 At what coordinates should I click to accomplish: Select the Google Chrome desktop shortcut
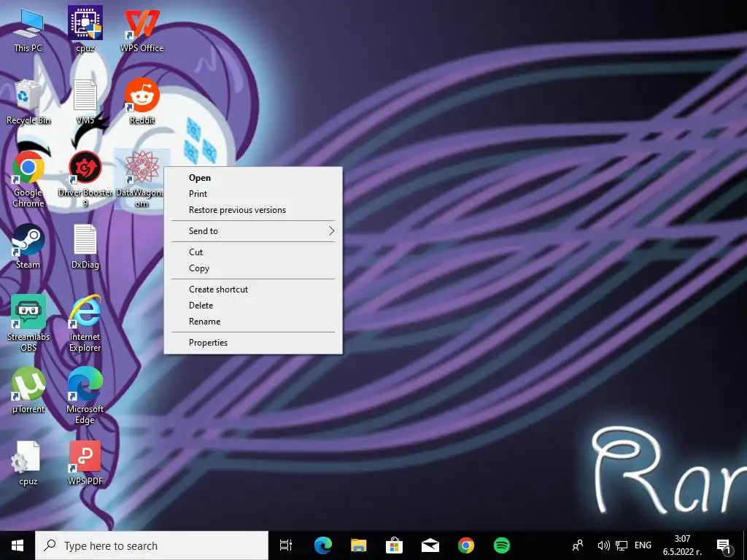click(28, 179)
